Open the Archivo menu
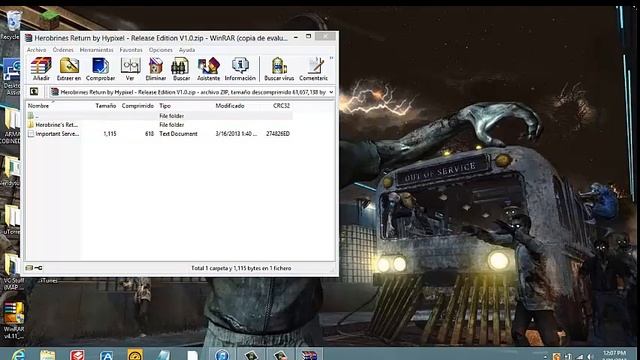This screenshot has height=360, width=640. 36,50
